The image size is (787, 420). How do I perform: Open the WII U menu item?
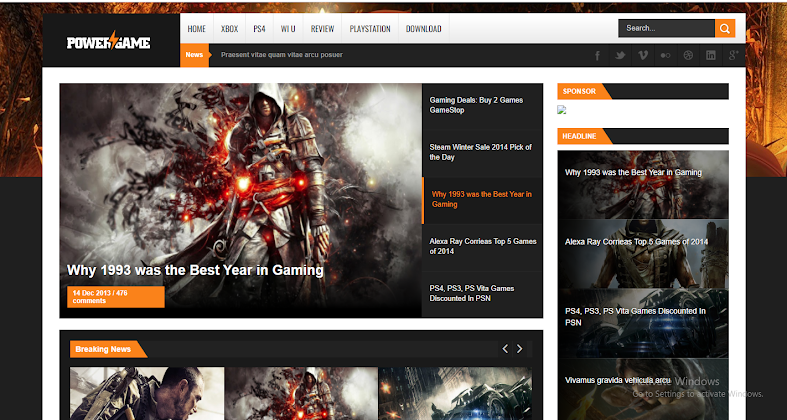click(288, 29)
